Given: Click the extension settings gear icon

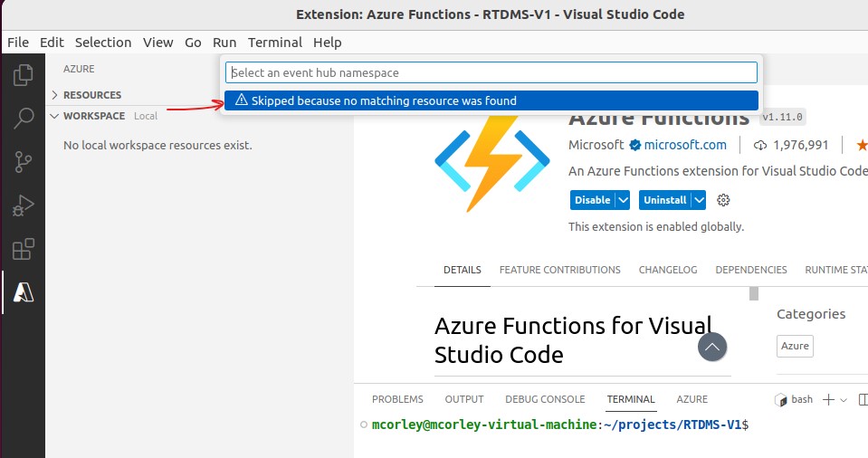Looking at the screenshot, I should pyautogui.click(x=723, y=200).
